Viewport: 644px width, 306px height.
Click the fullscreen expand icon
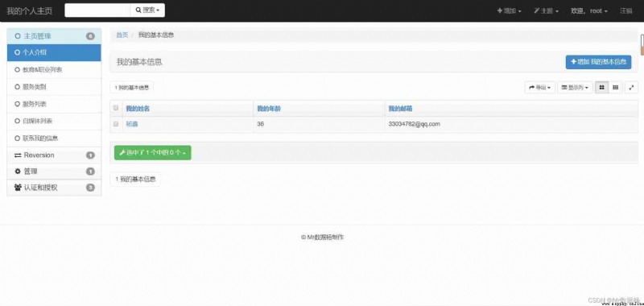(631, 88)
